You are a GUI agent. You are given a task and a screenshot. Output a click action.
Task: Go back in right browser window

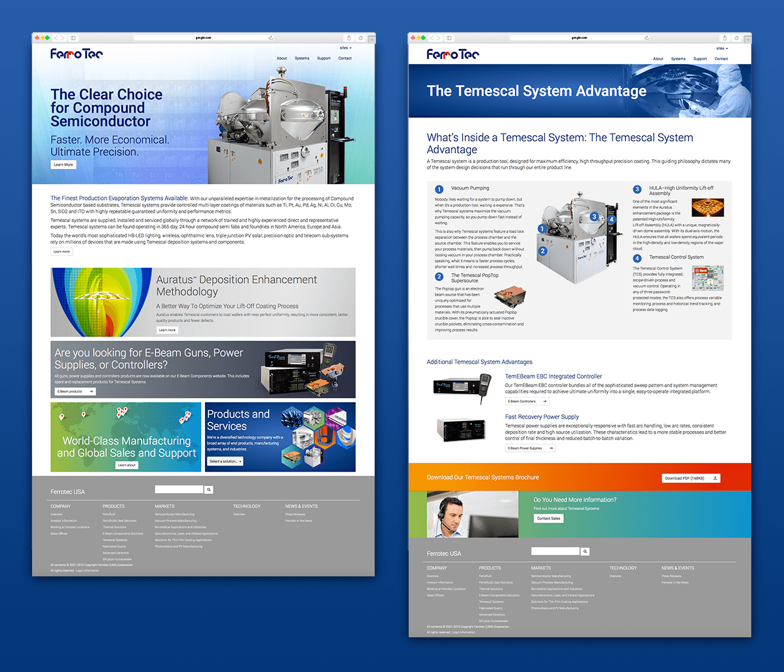432,38
